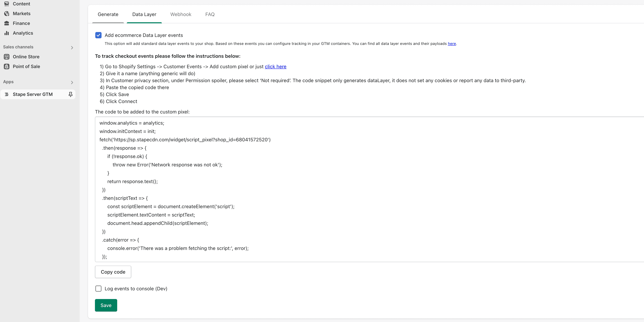Open Point of Sale channel
This screenshot has height=322, width=644.
pos(26,66)
